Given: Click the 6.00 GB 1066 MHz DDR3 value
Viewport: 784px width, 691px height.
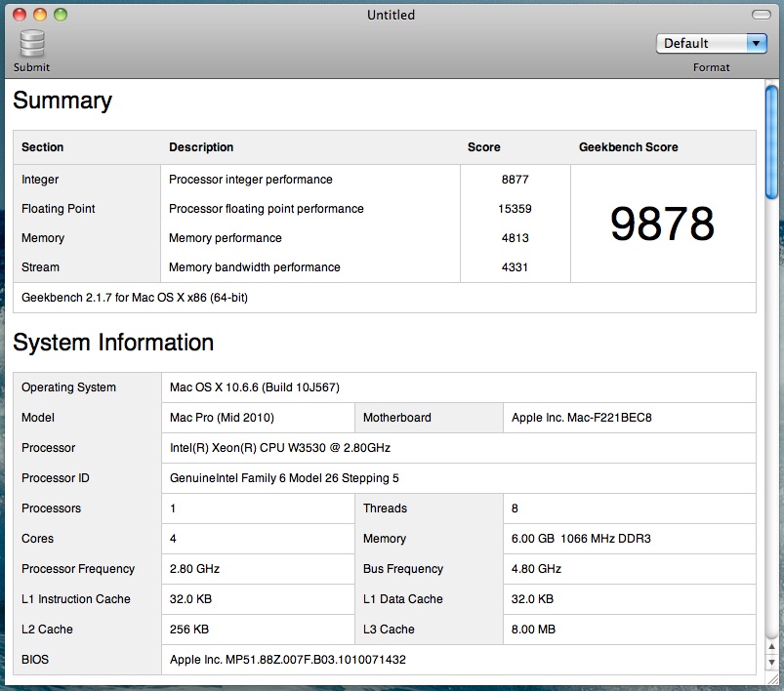Looking at the screenshot, I should (581, 539).
